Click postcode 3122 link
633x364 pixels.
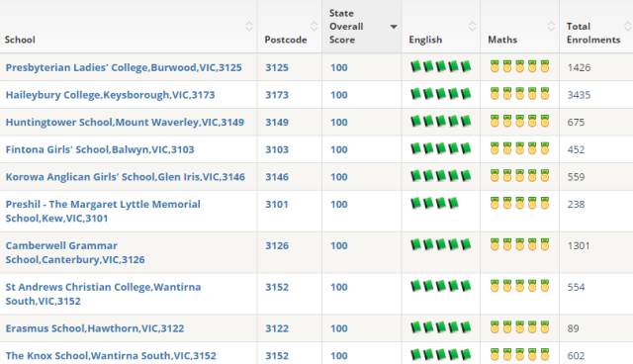pos(277,328)
